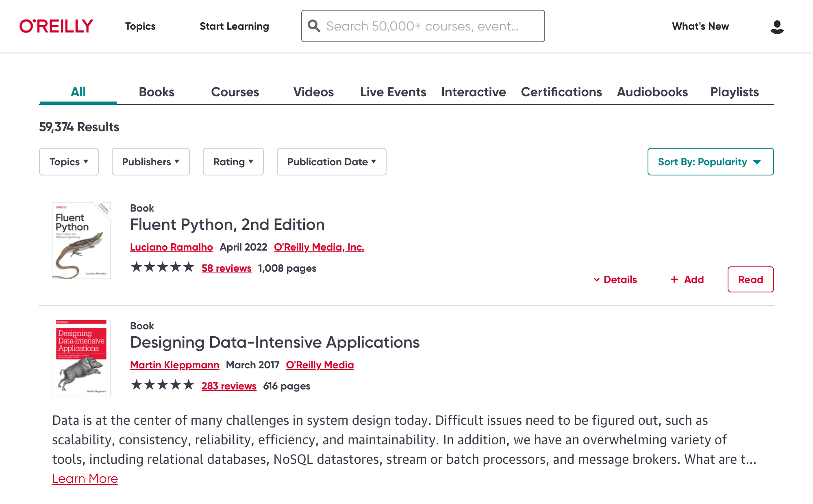Click the Read button for Fluent Python
Image resolution: width=813 pixels, height=504 pixels.
[750, 279]
